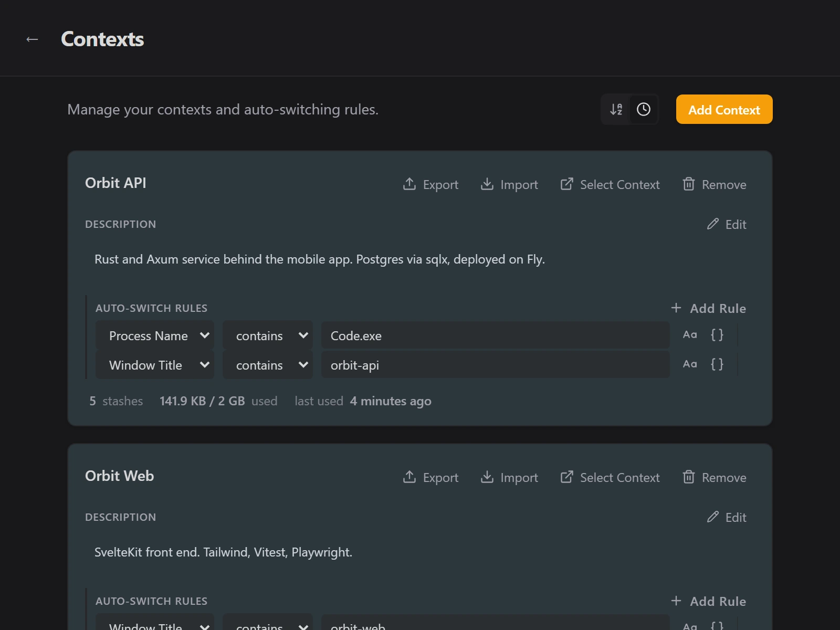
Task: Sort contexts by recently used clock
Action: point(644,109)
